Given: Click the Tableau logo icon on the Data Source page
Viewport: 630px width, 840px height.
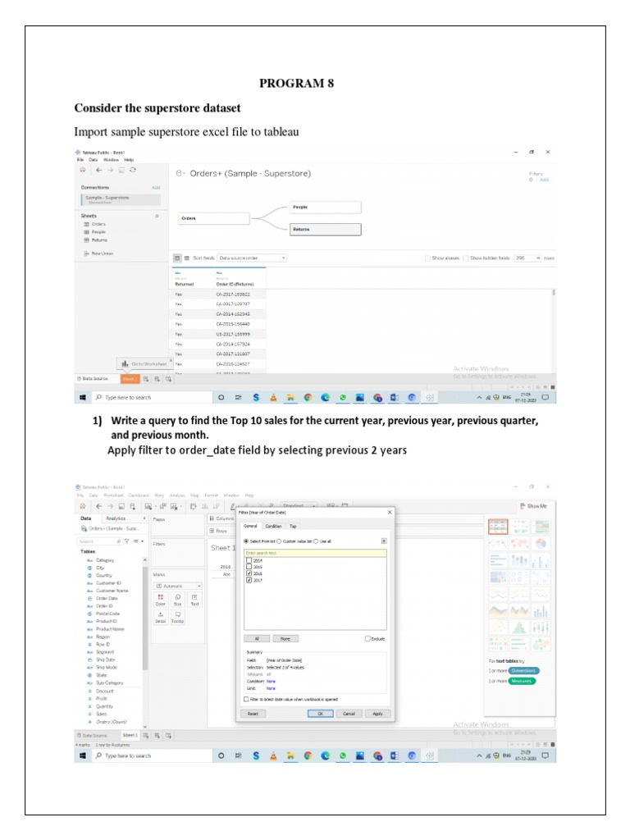Looking at the screenshot, I should click(83, 170).
